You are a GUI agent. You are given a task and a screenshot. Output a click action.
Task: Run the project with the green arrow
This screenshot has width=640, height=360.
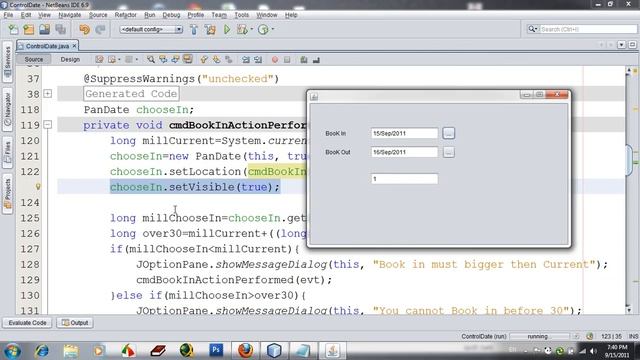[227, 29]
